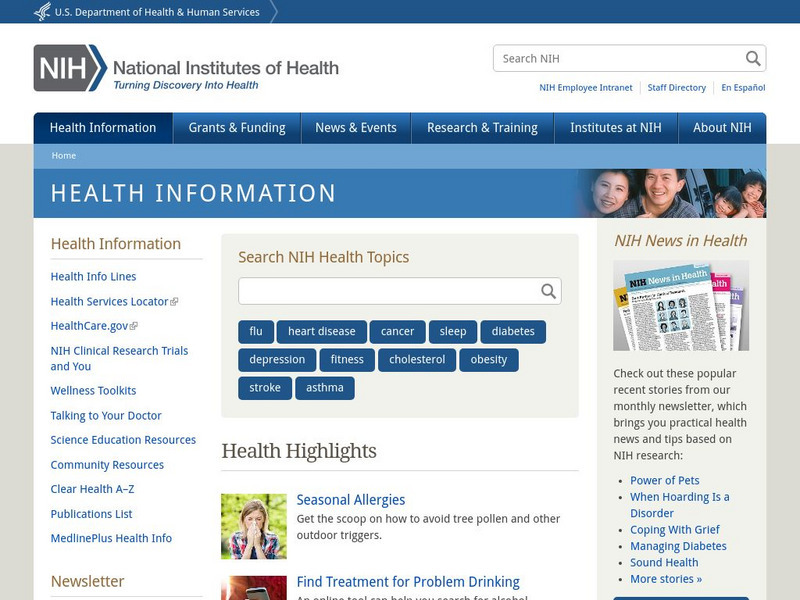The width and height of the screenshot is (800, 600).
Task: Open the Staff Directory link
Action: coord(677,88)
